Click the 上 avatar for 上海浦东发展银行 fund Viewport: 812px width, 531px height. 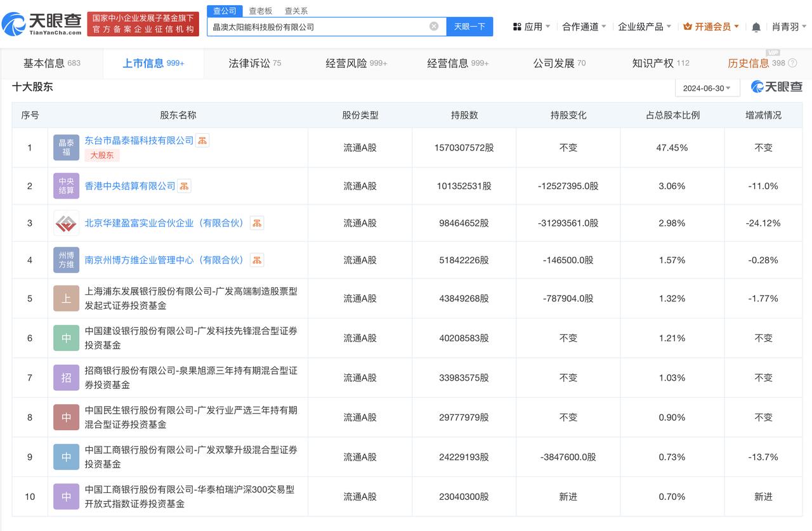67,298
